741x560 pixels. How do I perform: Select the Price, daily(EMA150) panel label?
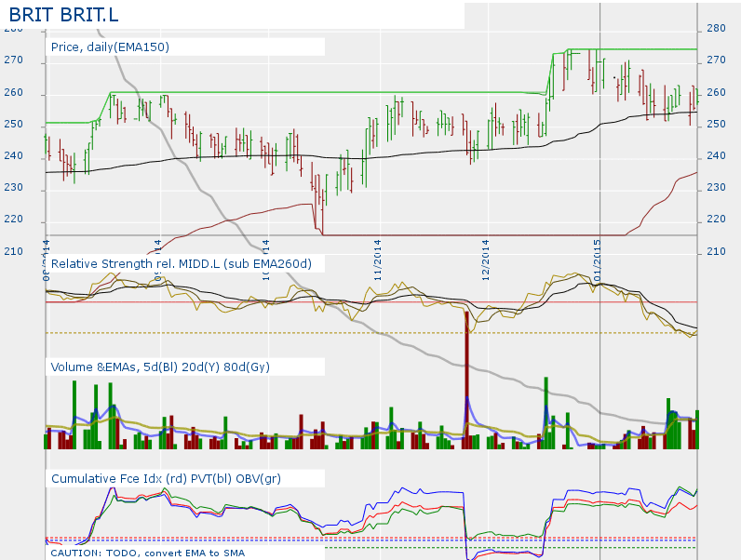pyautogui.click(x=110, y=47)
